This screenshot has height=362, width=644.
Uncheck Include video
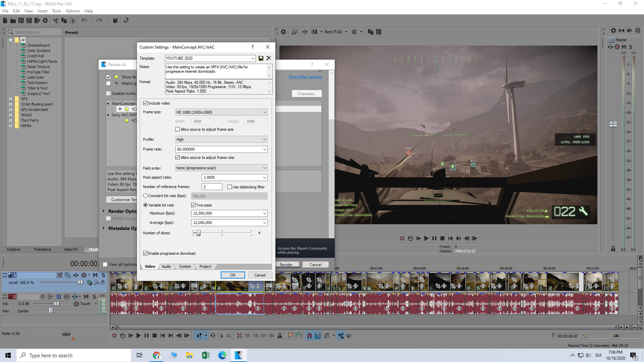(x=145, y=103)
